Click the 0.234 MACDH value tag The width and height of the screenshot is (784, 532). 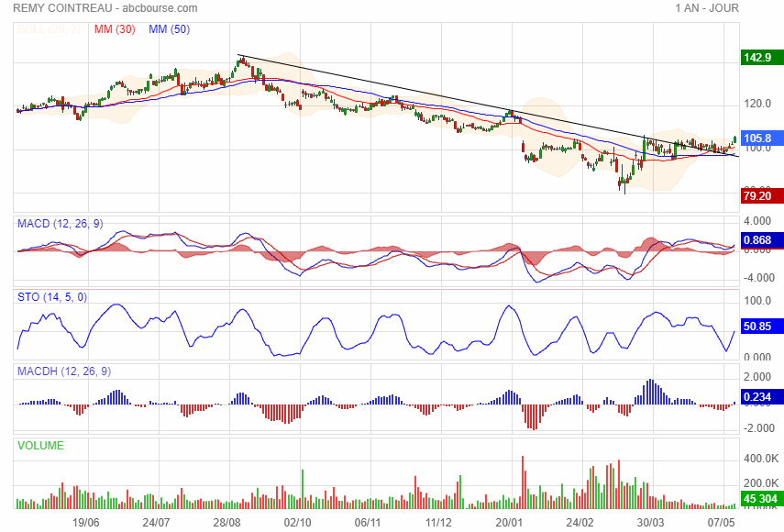(x=761, y=396)
